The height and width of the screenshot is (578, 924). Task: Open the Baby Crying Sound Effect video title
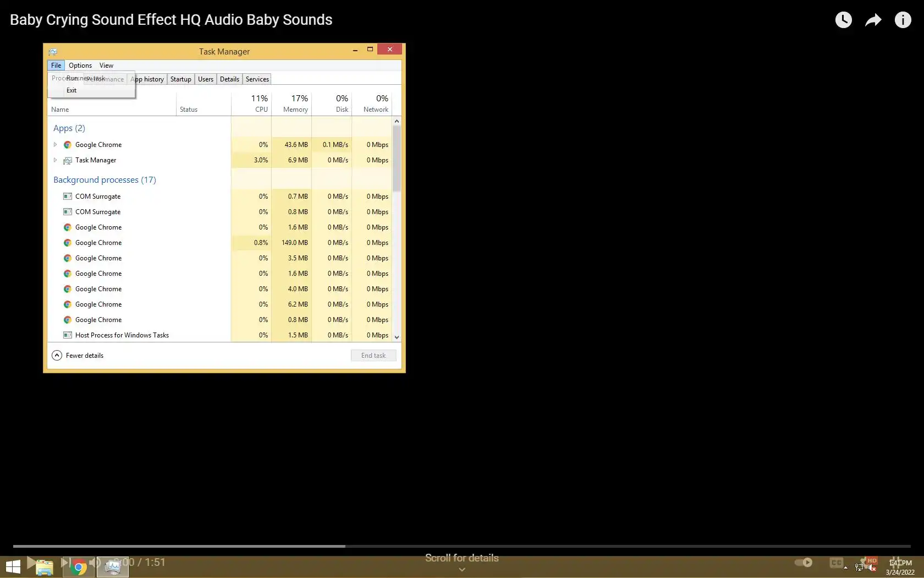point(171,20)
